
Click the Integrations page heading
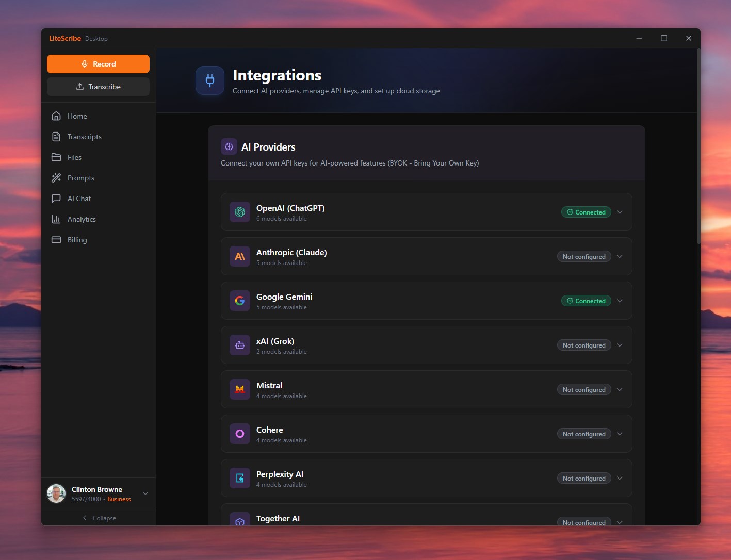coord(277,75)
